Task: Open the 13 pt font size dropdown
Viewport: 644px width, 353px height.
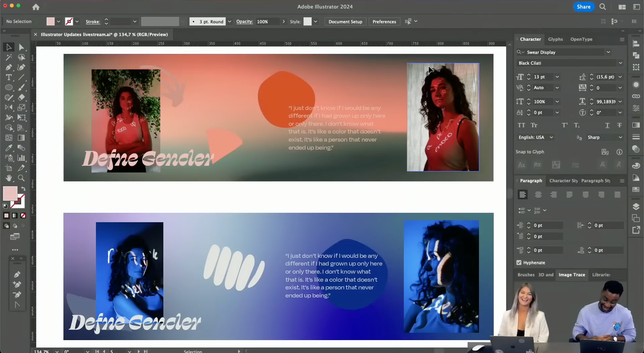Action: (x=557, y=77)
